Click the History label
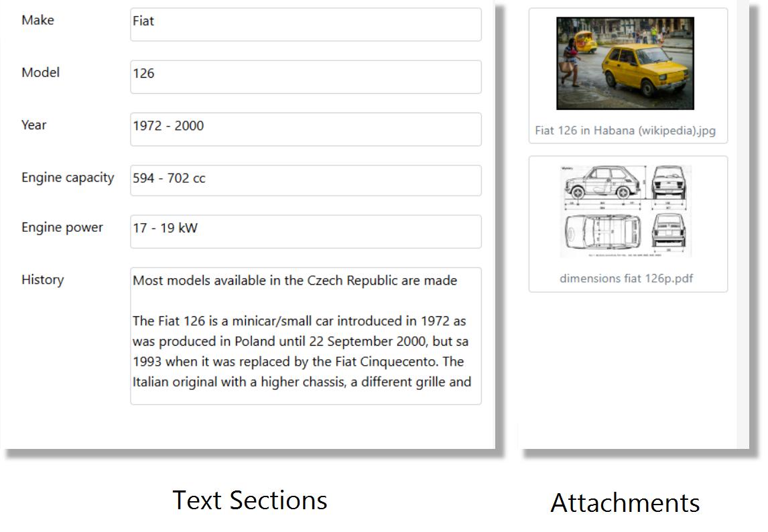 click(43, 279)
